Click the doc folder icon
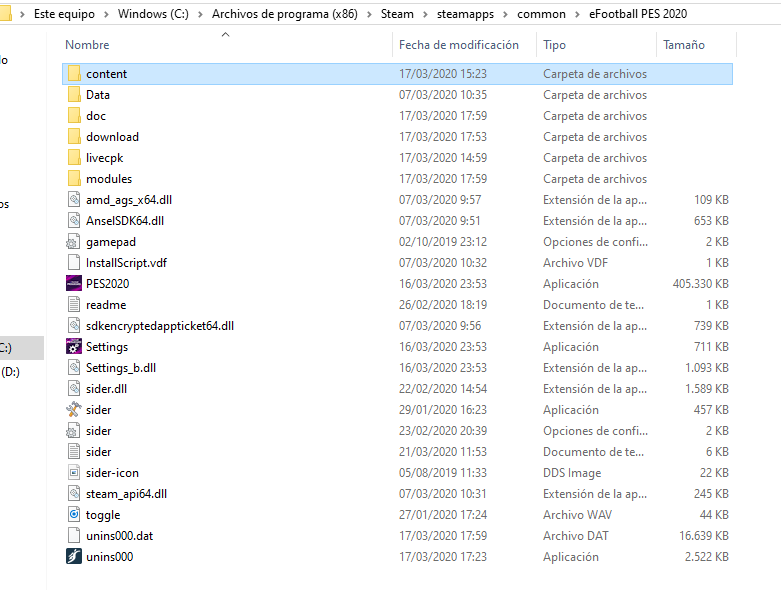 pyautogui.click(x=74, y=116)
